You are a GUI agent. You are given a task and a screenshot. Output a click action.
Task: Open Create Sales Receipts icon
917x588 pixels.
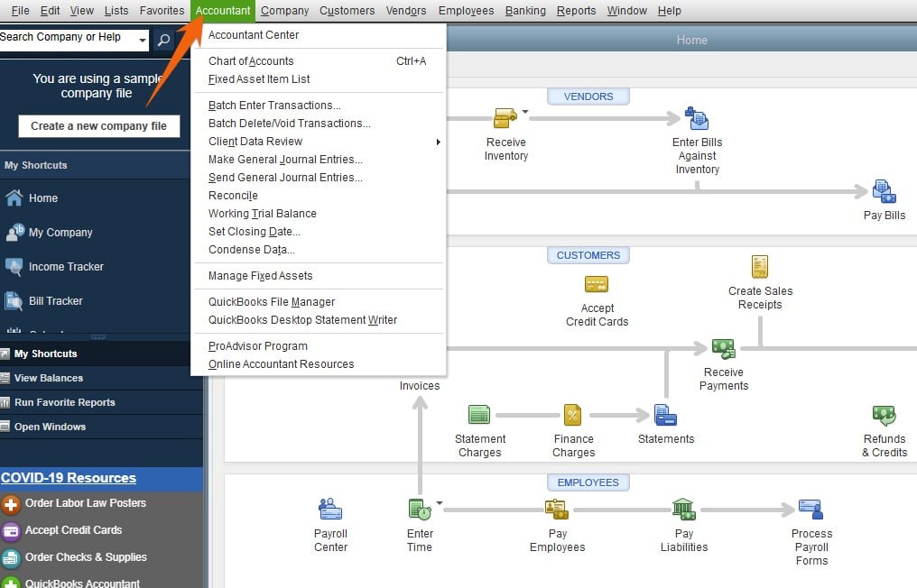(x=760, y=267)
